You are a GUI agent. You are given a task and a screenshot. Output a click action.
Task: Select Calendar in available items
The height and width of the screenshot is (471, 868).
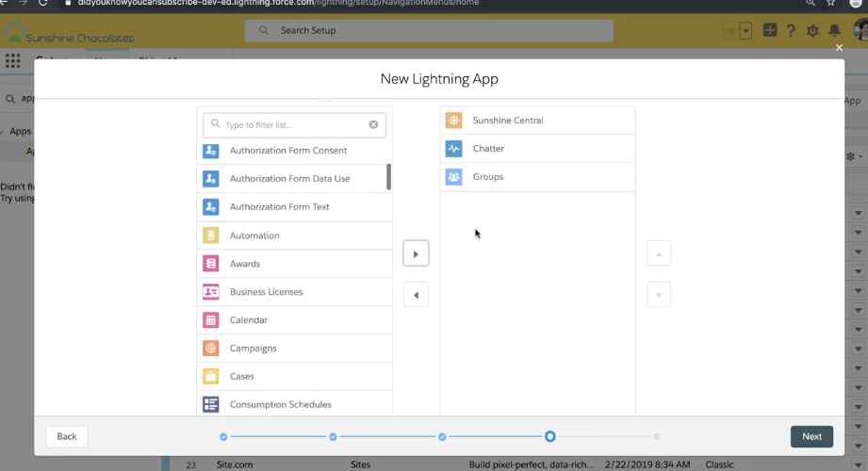click(294, 320)
